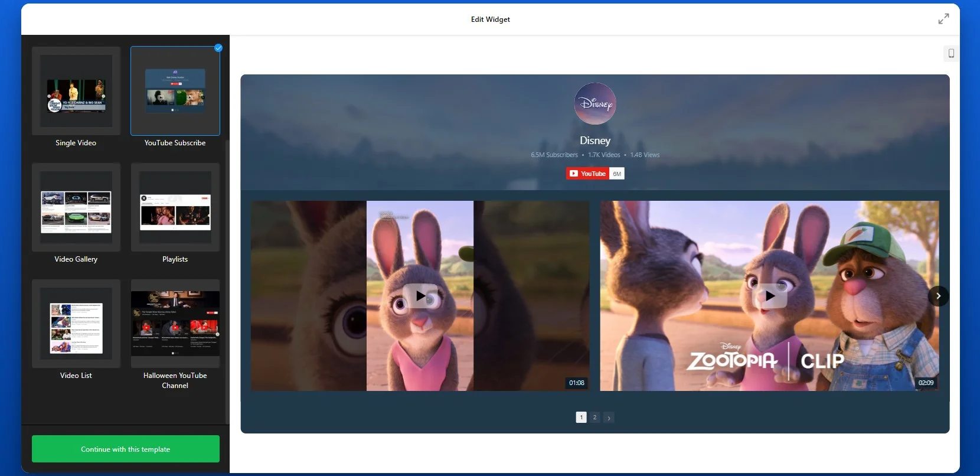The image size is (980, 476).
Task: Click the 01:08 duration badge
Action: [x=577, y=383]
